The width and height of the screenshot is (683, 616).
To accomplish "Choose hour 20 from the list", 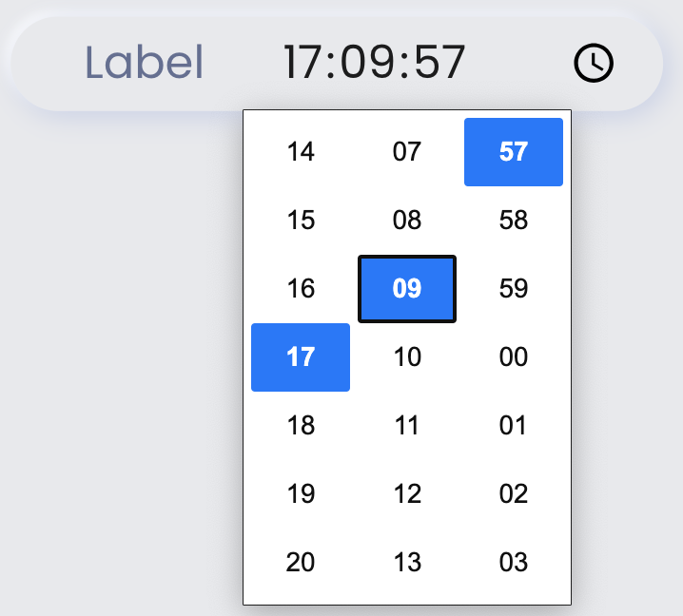I will tap(301, 562).
